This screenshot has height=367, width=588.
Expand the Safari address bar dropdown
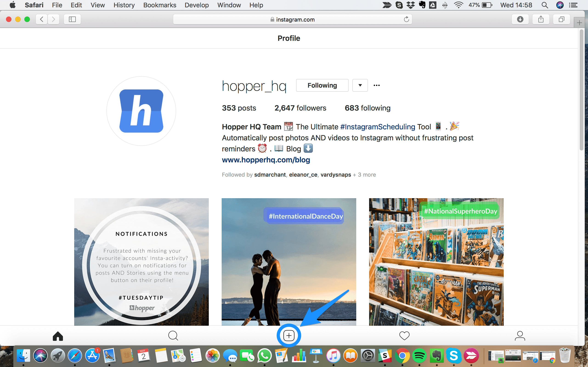coord(293,19)
